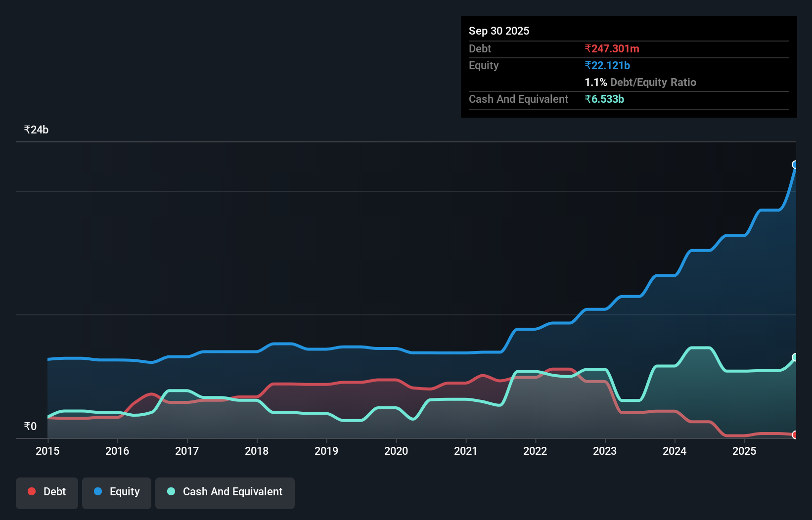Select the blue Equity endpoint marker on the chart
The width and height of the screenshot is (812, 520).
coord(795,165)
